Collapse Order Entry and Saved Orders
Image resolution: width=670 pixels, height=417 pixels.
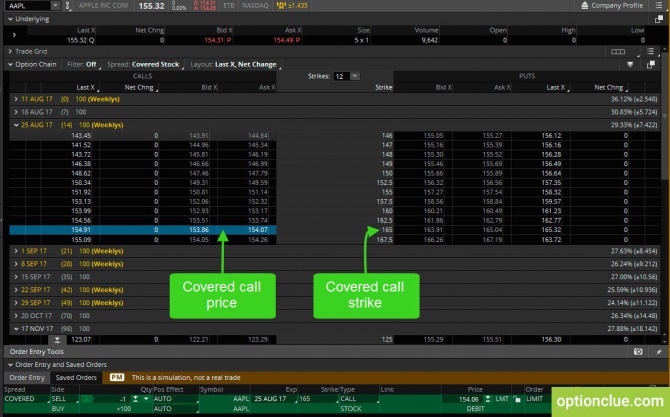coord(10,365)
